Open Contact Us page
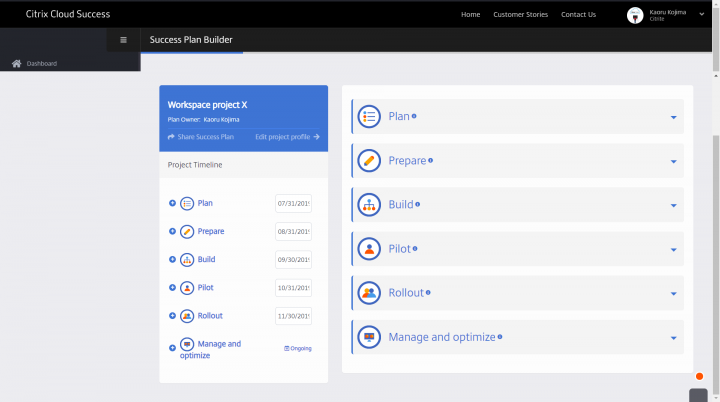 (x=579, y=14)
